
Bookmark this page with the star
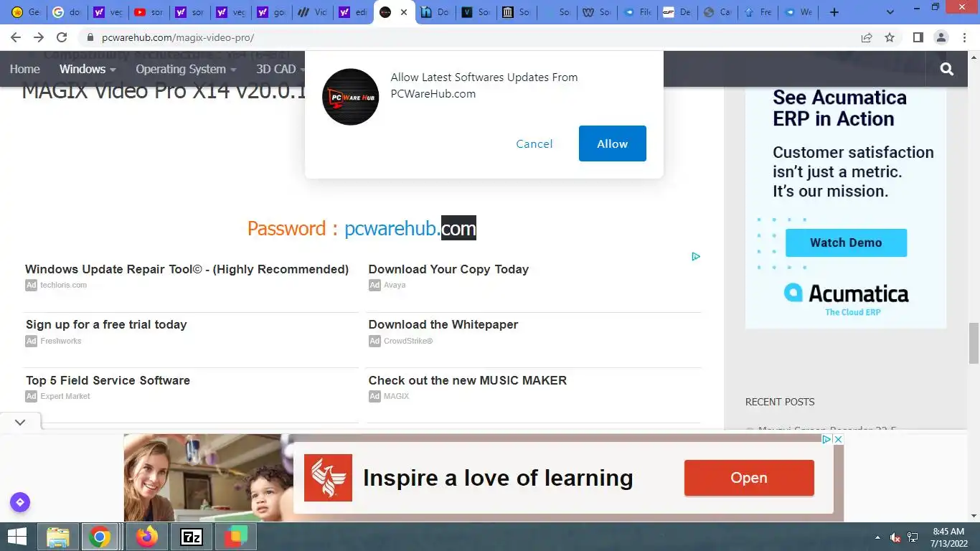point(890,37)
